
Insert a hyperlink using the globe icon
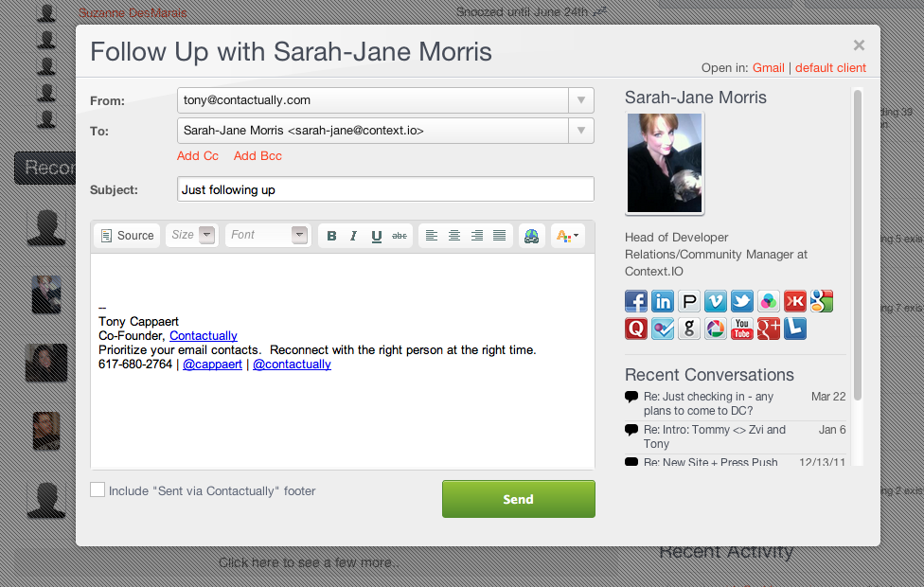[x=531, y=236]
